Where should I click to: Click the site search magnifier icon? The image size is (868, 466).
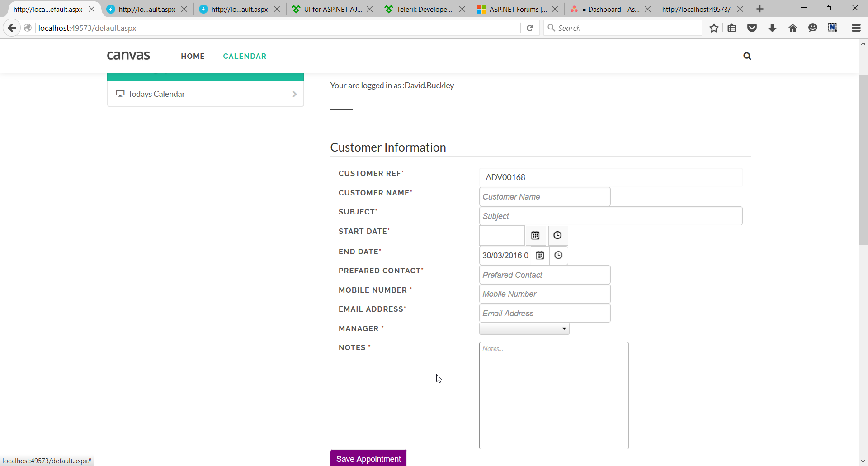point(747,56)
